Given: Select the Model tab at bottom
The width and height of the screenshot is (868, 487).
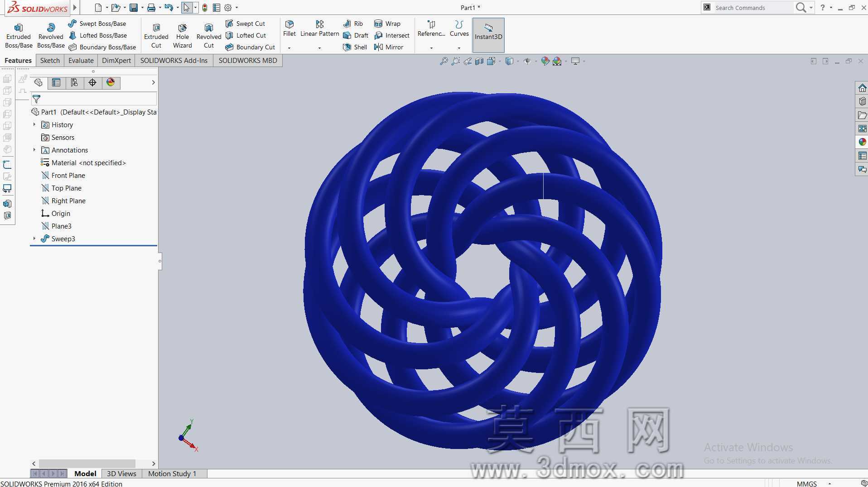Looking at the screenshot, I should pyautogui.click(x=85, y=473).
